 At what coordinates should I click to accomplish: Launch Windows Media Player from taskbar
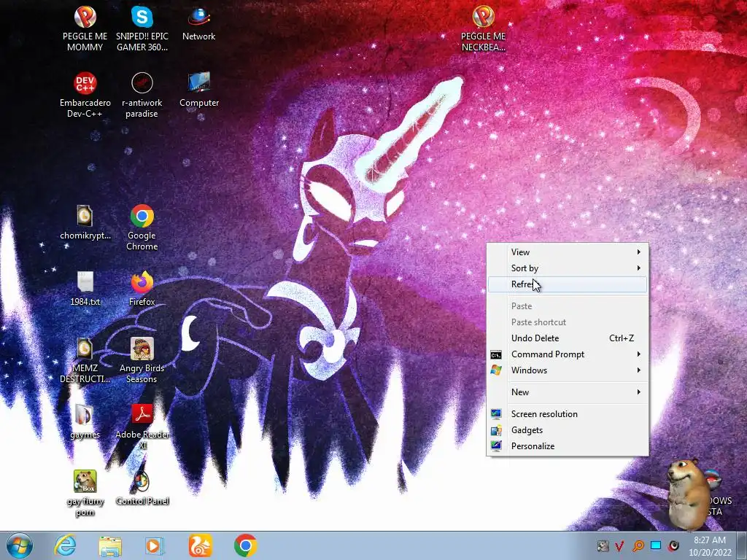(x=155, y=545)
